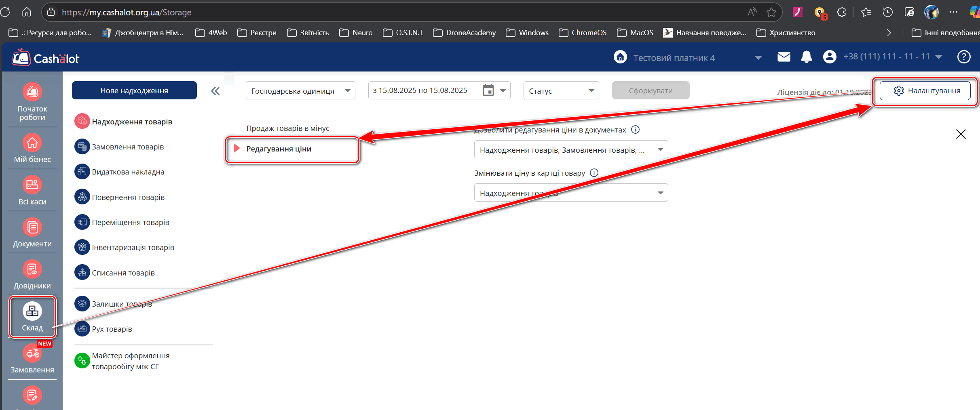
Task: Open Інвентаризація товарів menu item
Action: [x=133, y=247]
